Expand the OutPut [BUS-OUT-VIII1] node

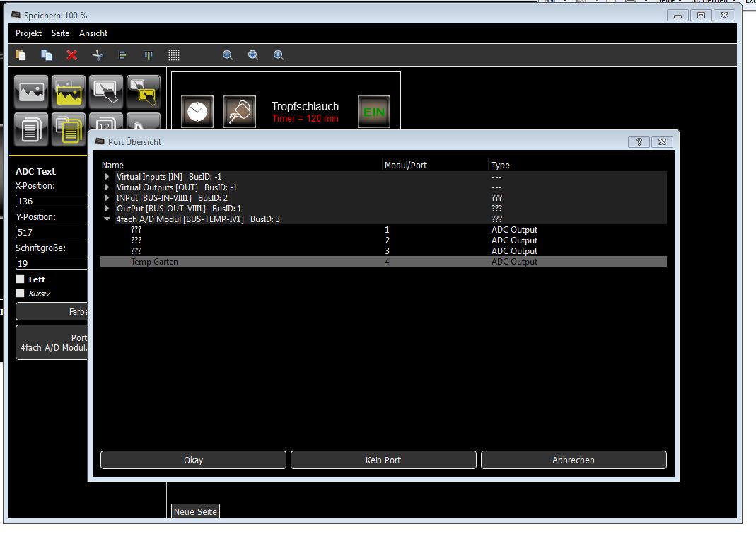coord(107,209)
